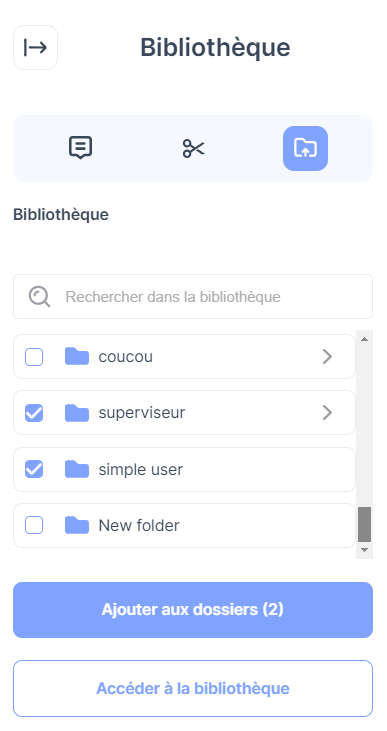Select the scissors clip tool
This screenshot has height=731, width=387.
pos(193,148)
